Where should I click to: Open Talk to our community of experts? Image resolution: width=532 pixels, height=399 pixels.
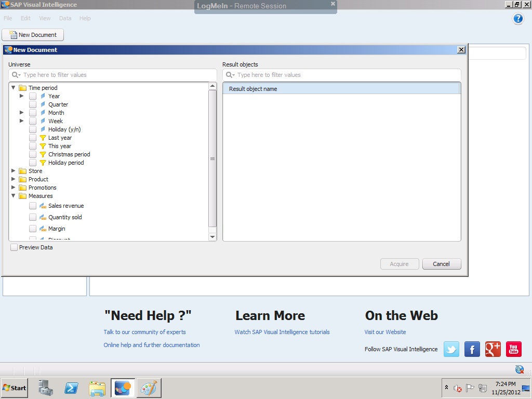144,332
